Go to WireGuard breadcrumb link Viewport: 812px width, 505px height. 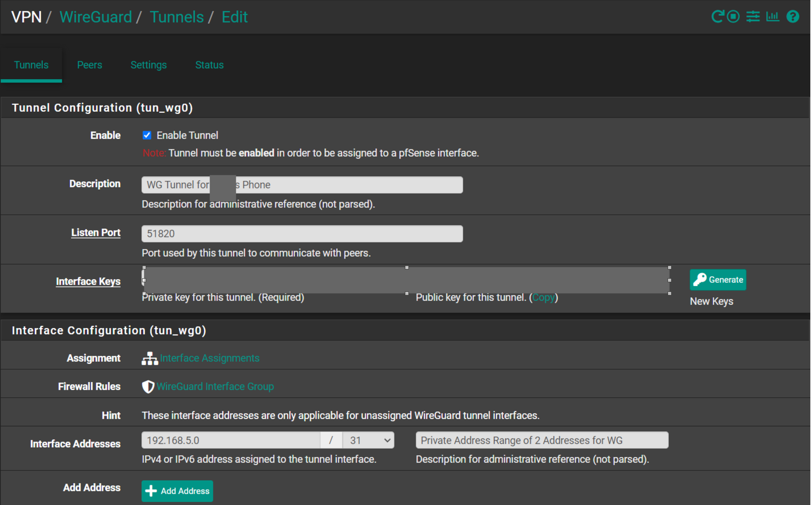point(96,17)
